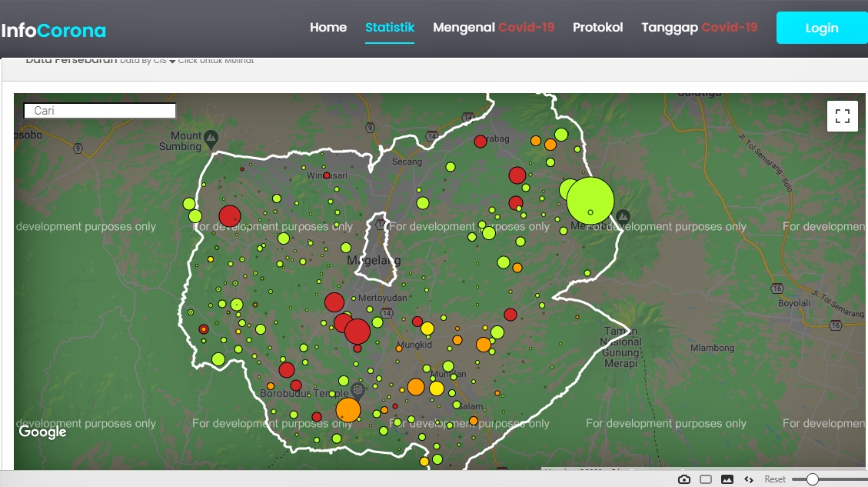Image resolution: width=868 pixels, height=487 pixels.
Task: Expand the Data By CIS dropdown arrow
Action: [172, 61]
